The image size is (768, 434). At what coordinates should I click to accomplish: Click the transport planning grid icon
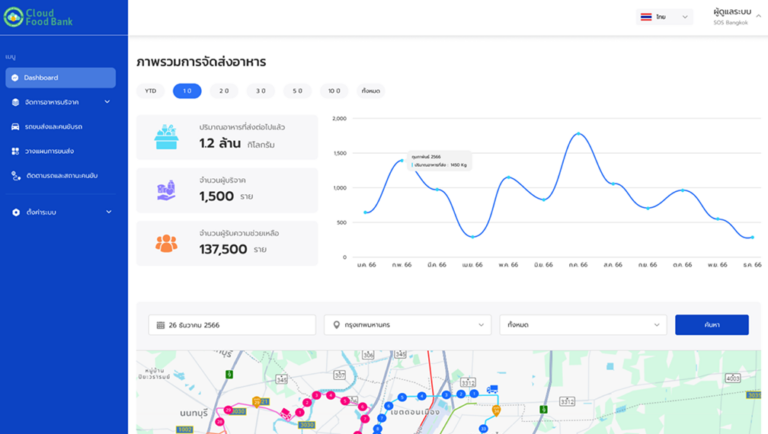[15, 151]
